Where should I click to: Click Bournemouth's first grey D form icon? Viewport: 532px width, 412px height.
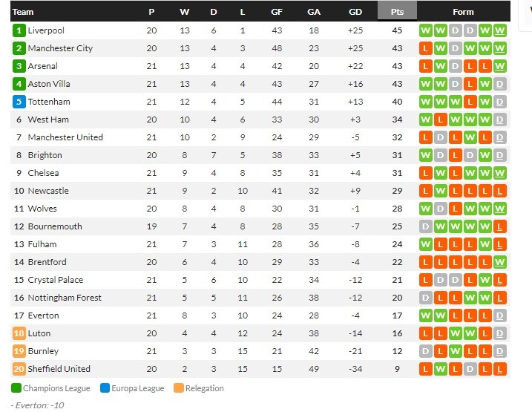click(426, 226)
